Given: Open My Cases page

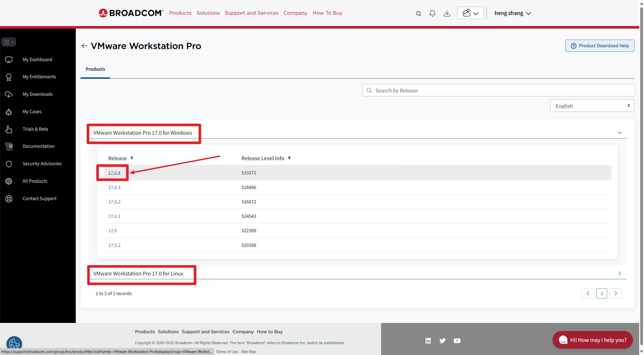Looking at the screenshot, I should (x=32, y=112).
